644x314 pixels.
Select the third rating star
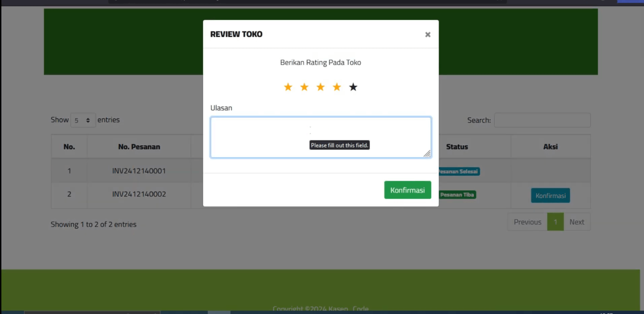pyautogui.click(x=320, y=87)
